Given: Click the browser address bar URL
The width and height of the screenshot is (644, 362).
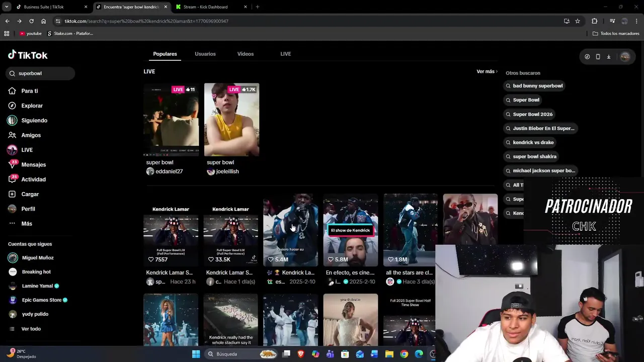Looking at the screenshot, I should [x=146, y=21].
